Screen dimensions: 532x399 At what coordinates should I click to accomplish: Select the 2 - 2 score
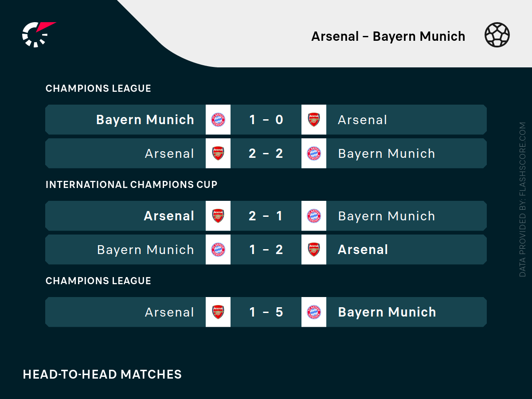266,153
